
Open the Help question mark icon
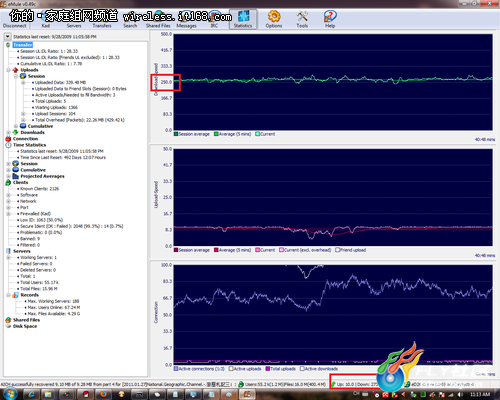(x=330, y=16)
